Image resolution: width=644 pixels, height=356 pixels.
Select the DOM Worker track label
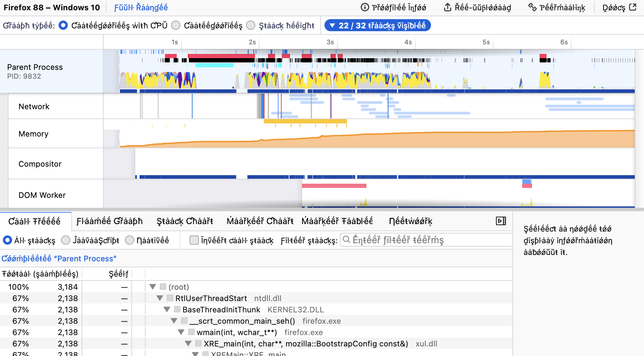[x=42, y=195]
